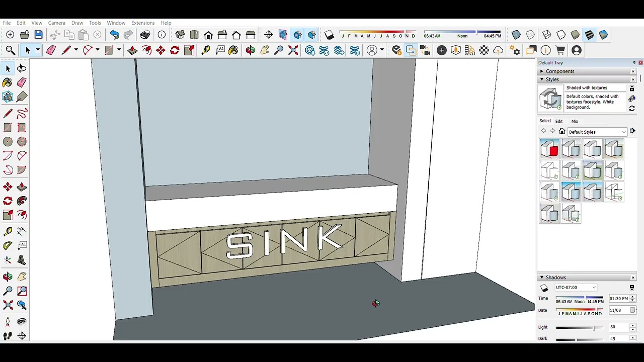Switch to Edit tab in Styles
644x362 pixels.
(x=559, y=121)
